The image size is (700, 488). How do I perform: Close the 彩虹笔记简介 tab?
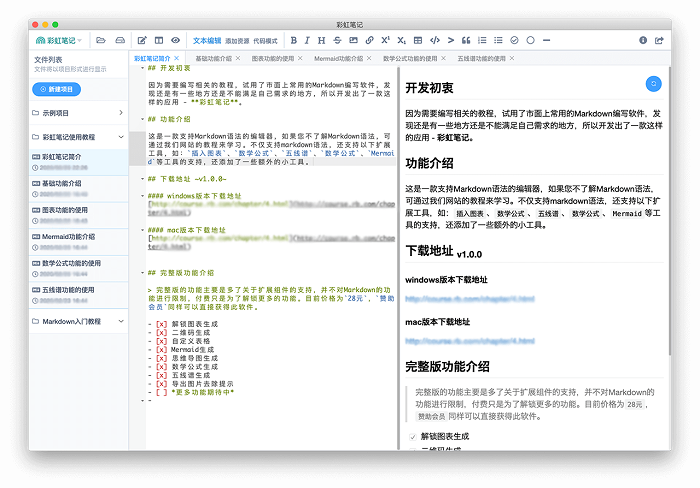point(177,58)
